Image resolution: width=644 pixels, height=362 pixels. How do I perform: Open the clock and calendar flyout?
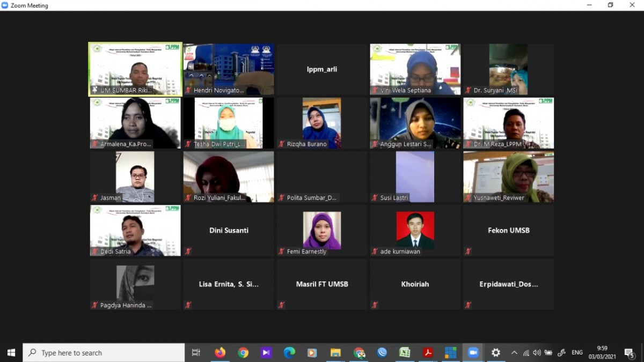point(602,352)
